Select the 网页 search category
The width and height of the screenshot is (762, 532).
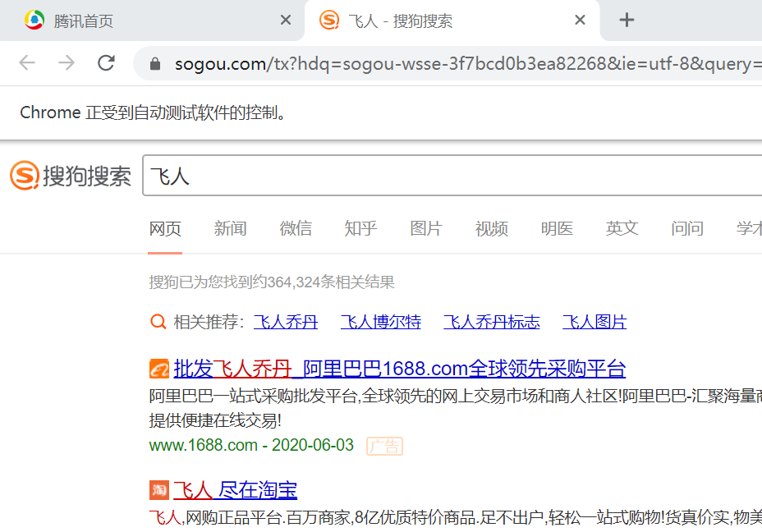[x=165, y=228]
